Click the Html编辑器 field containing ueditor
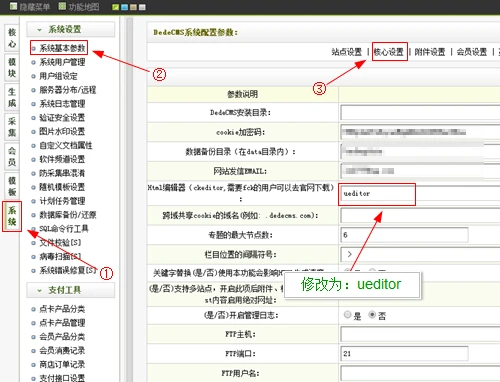The height and width of the screenshot is (382, 500). (x=420, y=193)
